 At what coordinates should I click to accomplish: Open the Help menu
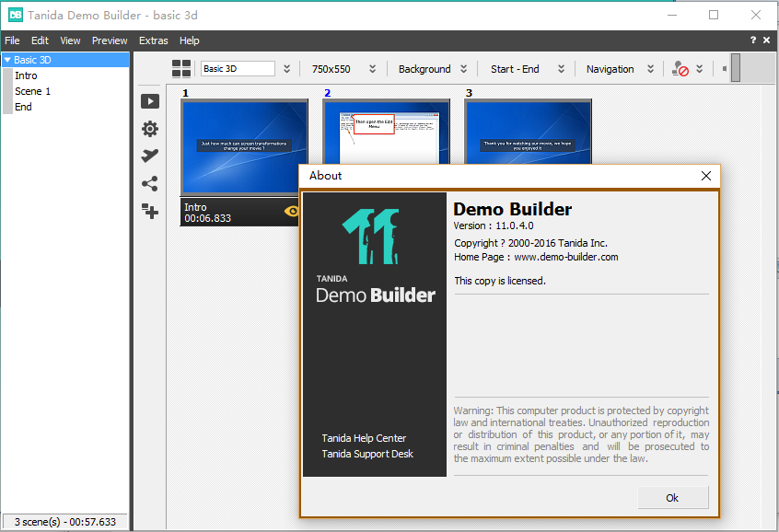coord(190,40)
